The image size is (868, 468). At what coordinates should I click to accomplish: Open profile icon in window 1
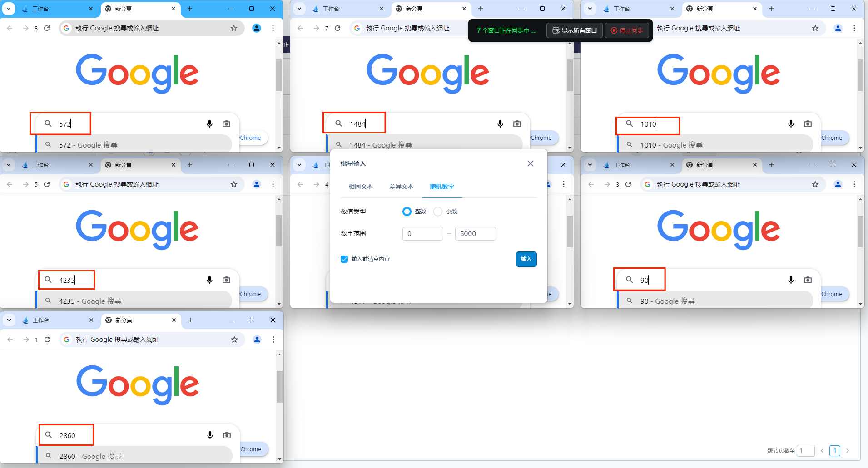257,340
